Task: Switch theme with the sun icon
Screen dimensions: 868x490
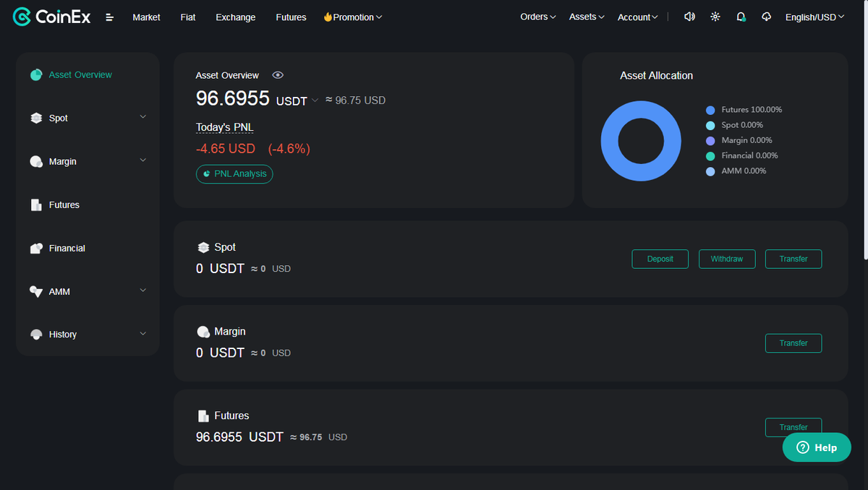Action: click(715, 17)
